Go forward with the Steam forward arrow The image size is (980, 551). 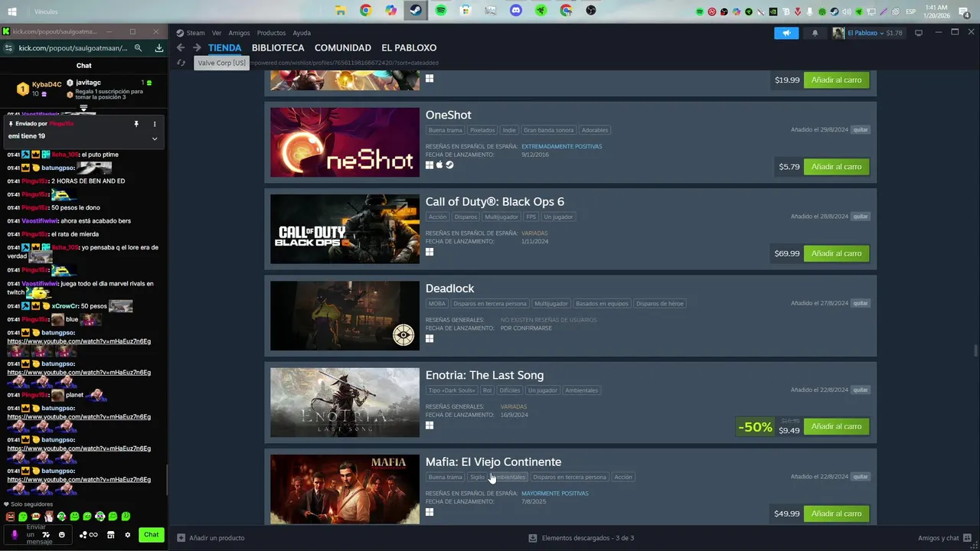(x=197, y=47)
